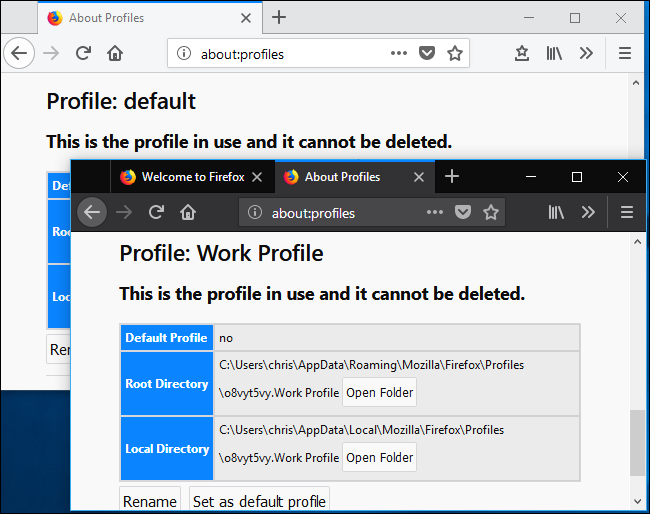Image resolution: width=650 pixels, height=514 pixels.
Task: Click the back arrow in the dark window
Action: (92, 212)
